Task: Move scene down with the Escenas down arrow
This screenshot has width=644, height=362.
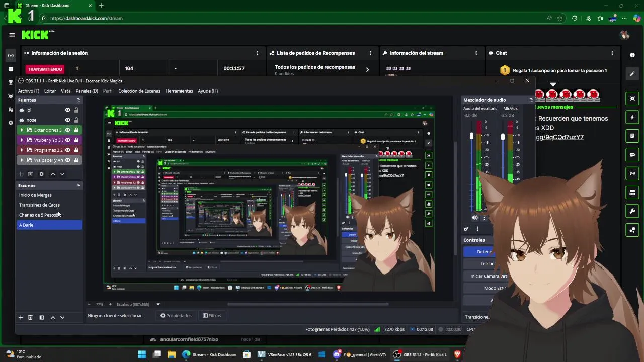Action: [x=62, y=317]
